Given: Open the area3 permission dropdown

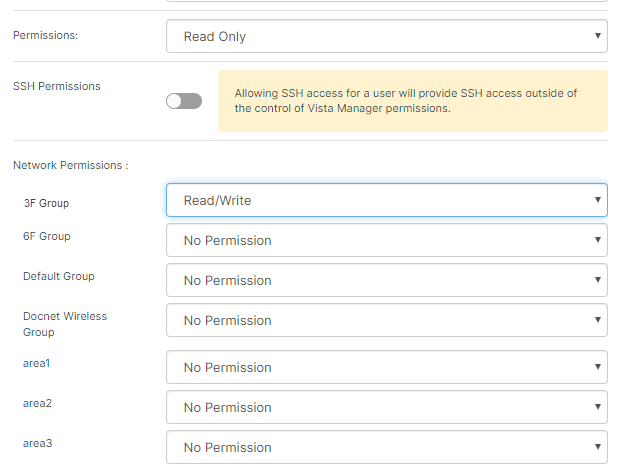Looking at the screenshot, I should click(386, 447).
